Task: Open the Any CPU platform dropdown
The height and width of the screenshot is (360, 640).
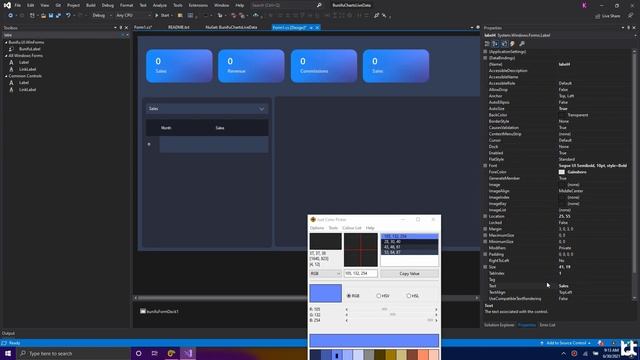Action: (133, 16)
